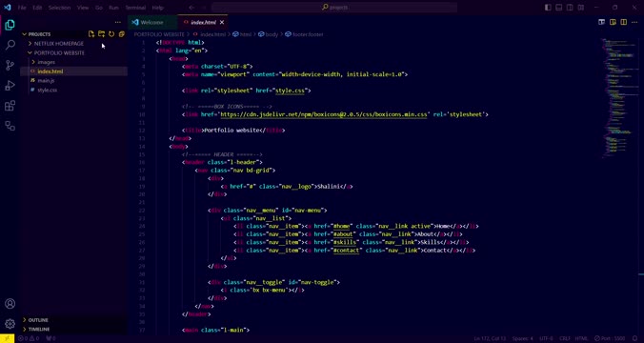The width and height of the screenshot is (644, 343).
Task: Click the index.html breadcrumb
Action: (210, 34)
